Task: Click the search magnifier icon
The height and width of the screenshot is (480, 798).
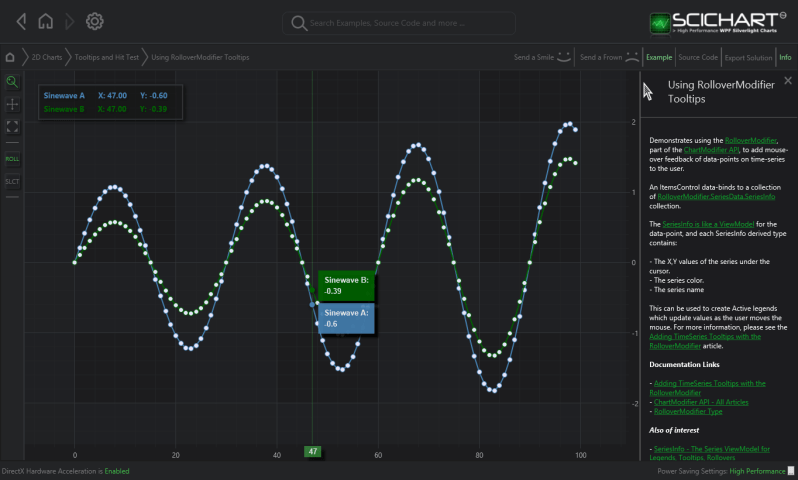Action: tap(299, 23)
